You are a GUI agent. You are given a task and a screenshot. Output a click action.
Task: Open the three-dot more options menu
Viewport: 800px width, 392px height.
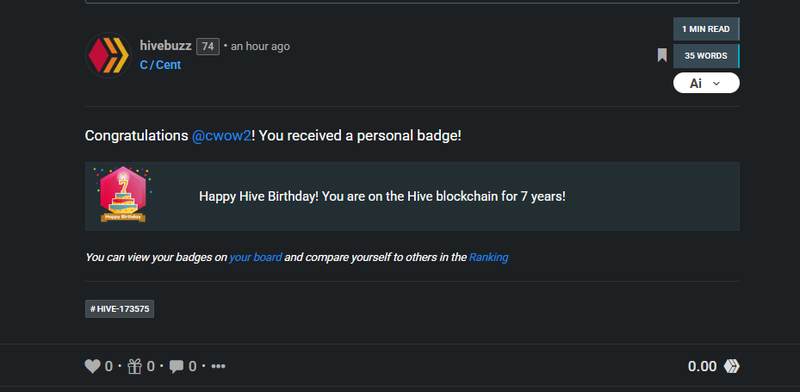[218, 366]
